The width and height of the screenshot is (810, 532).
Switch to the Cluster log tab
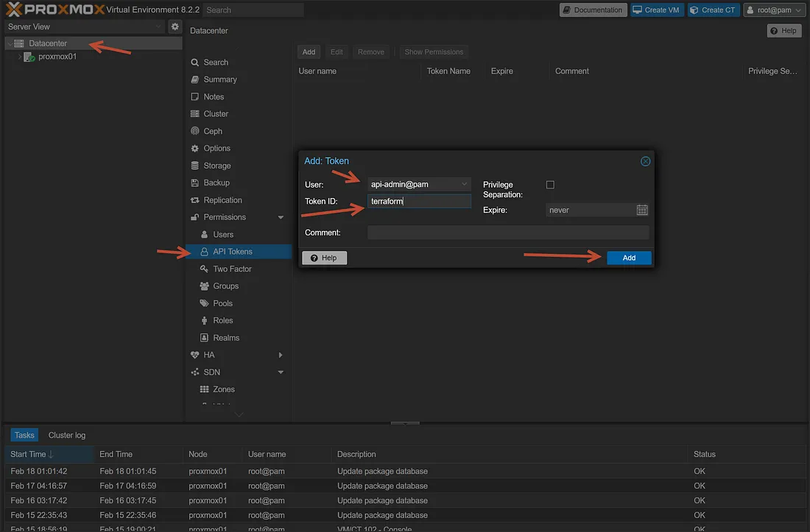tap(66, 435)
